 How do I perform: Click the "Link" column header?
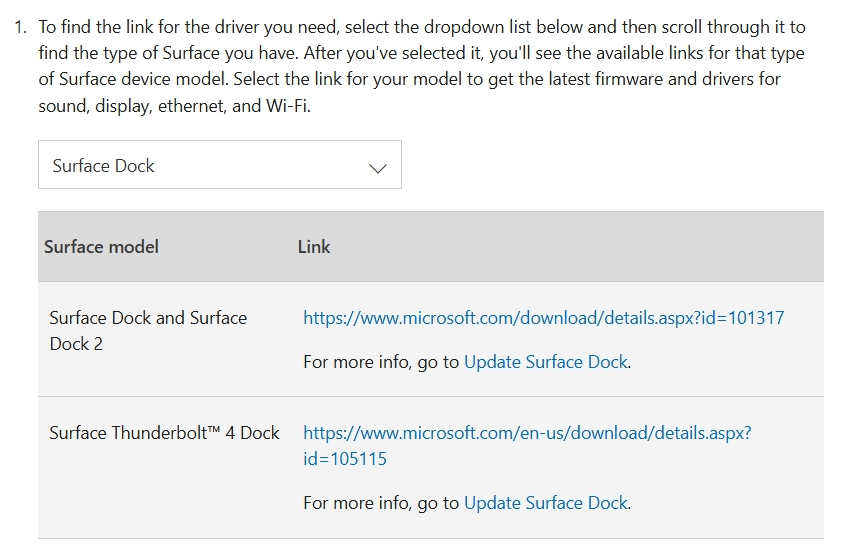coord(314,247)
